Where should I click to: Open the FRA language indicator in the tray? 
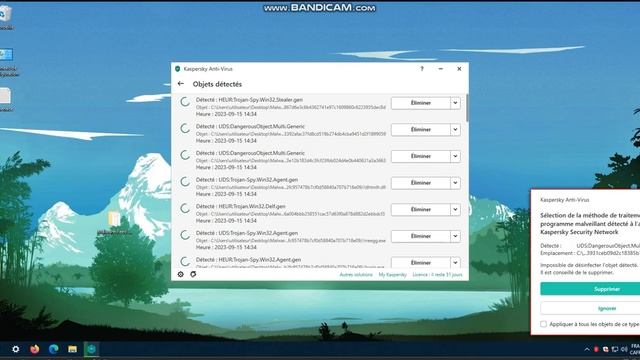(x=635, y=347)
